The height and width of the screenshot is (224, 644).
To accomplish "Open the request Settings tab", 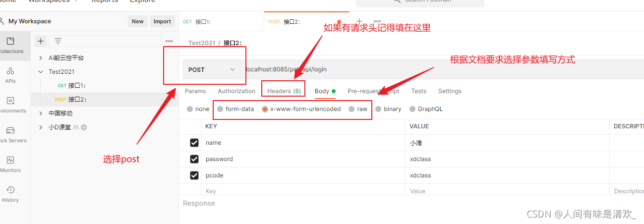I will (450, 91).
